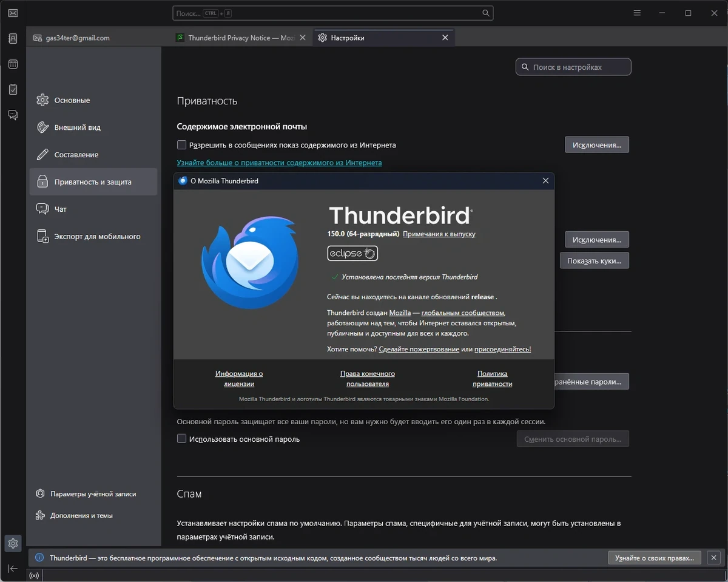
Task: Open the Mail space icon
Action: 13,13
